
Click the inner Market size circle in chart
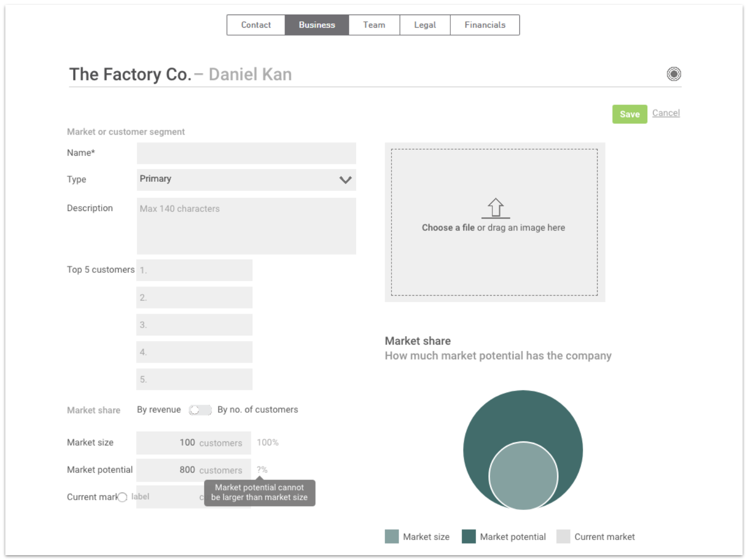tap(523, 476)
